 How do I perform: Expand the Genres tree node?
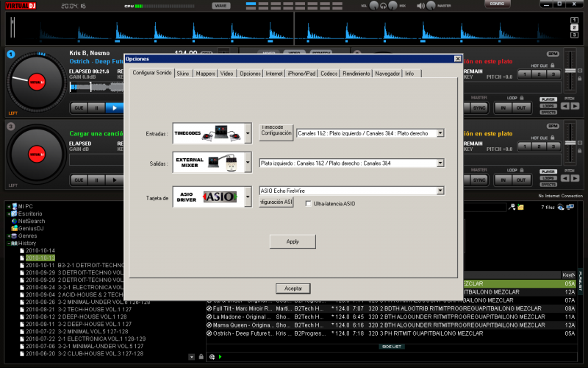(x=9, y=236)
